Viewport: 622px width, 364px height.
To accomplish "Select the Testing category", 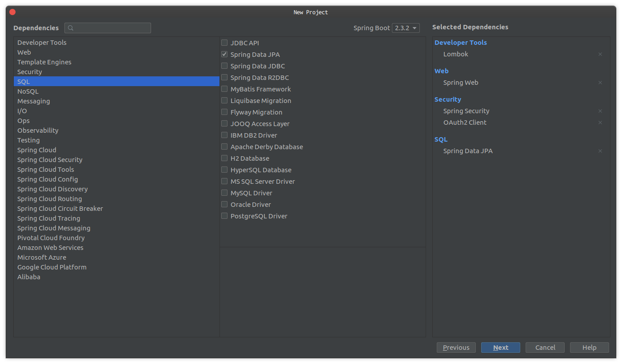I will click(116, 140).
